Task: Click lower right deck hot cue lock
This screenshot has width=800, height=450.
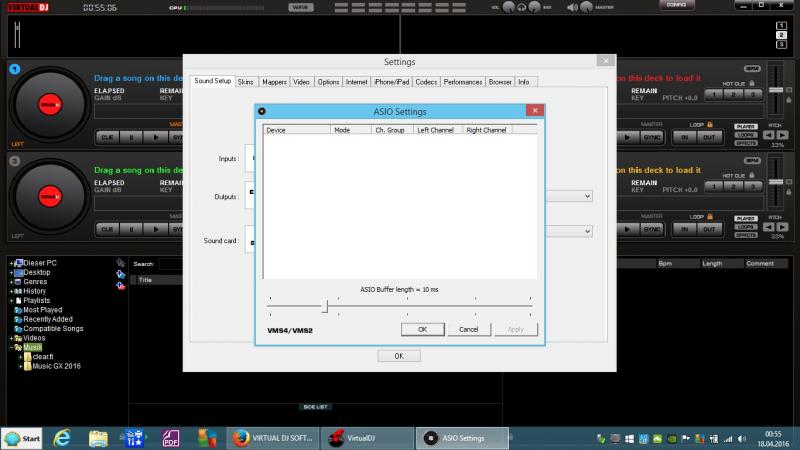Action: click(752, 175)
